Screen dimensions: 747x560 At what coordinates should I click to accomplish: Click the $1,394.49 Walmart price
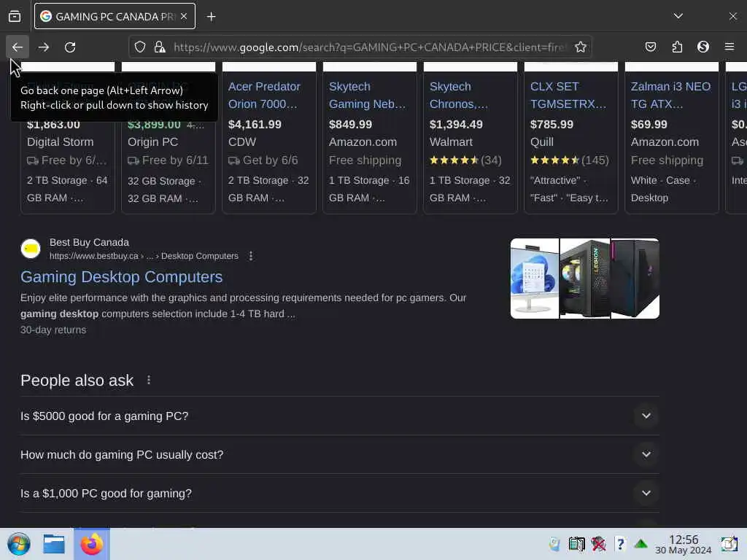coord(456,124)
